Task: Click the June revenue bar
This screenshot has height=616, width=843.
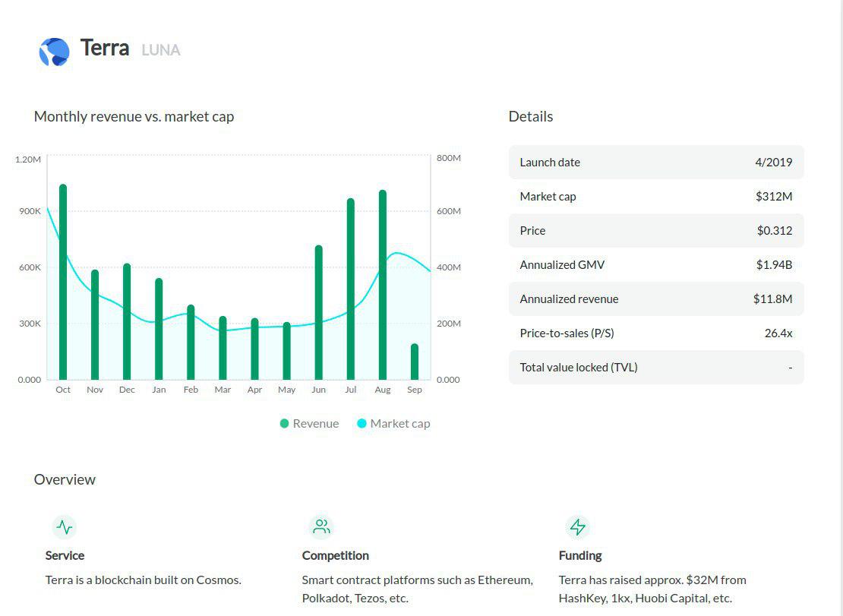Action: (319, 312)
